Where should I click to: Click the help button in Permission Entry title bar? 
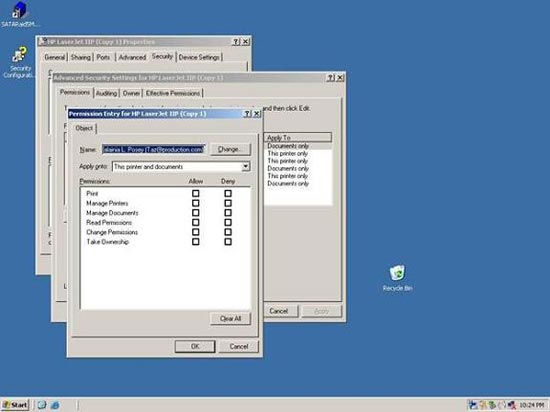[247, 114]
